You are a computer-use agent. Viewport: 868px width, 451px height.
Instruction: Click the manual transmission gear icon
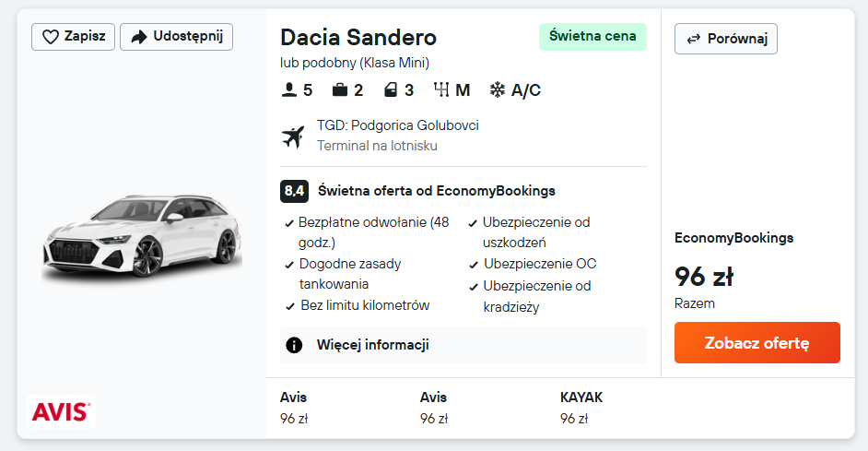[441, 89]
